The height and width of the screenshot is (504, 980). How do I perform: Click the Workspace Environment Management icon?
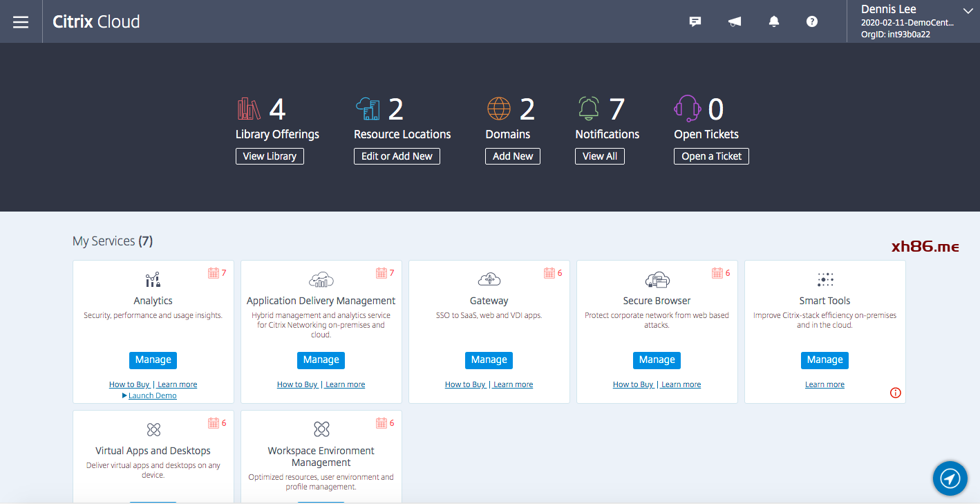coord(321,429)
